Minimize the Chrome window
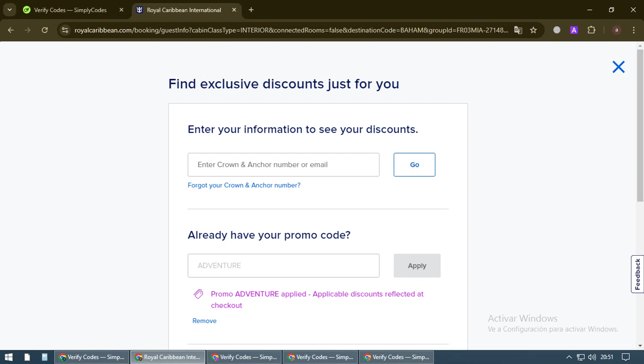 click(589, 9)
